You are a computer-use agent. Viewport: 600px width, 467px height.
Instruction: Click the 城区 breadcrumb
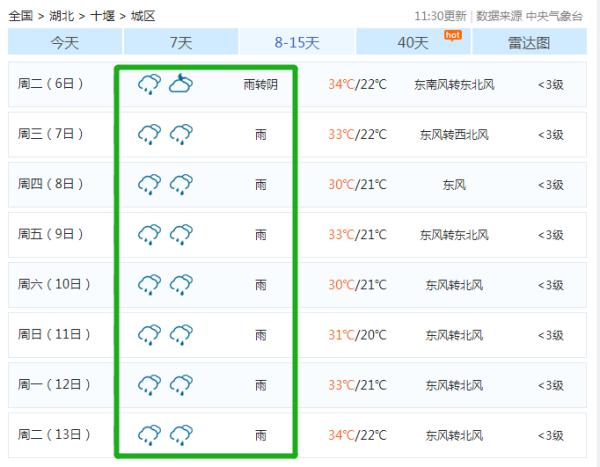point(143,16)
